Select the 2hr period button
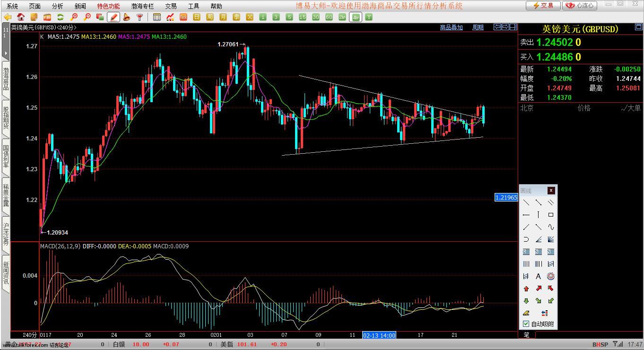The width and height of the screenshot is (644, 350). tap(342, 17)
